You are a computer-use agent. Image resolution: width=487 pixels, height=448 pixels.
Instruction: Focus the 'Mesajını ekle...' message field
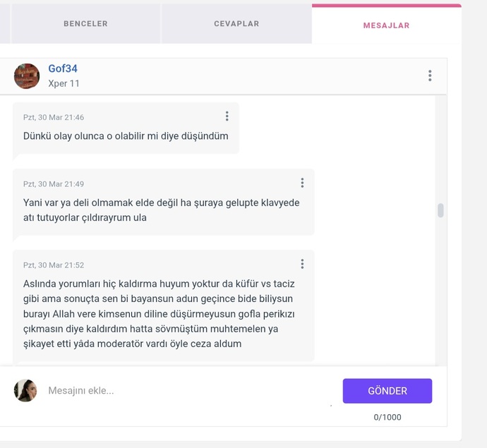click(x=189, y=390)
